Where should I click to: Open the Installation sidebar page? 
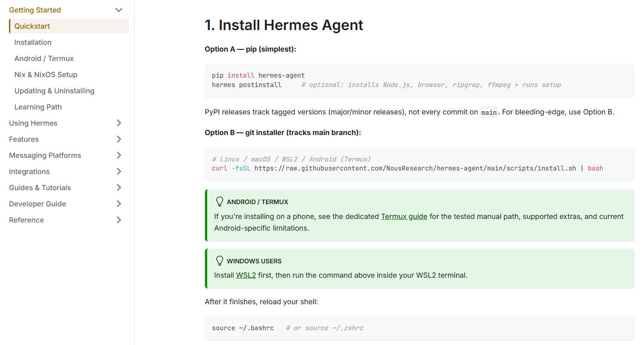click(33, 42)
